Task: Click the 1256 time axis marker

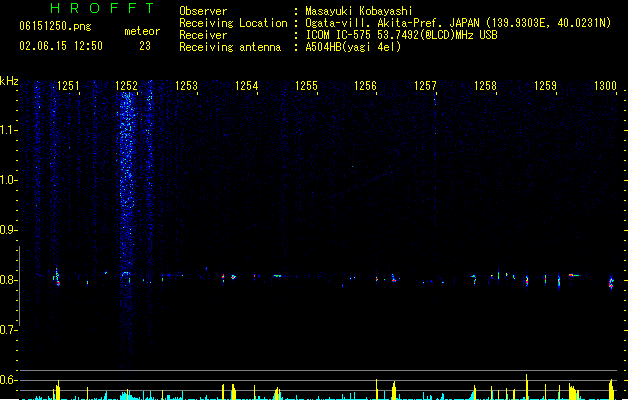Action: (366, 86)
